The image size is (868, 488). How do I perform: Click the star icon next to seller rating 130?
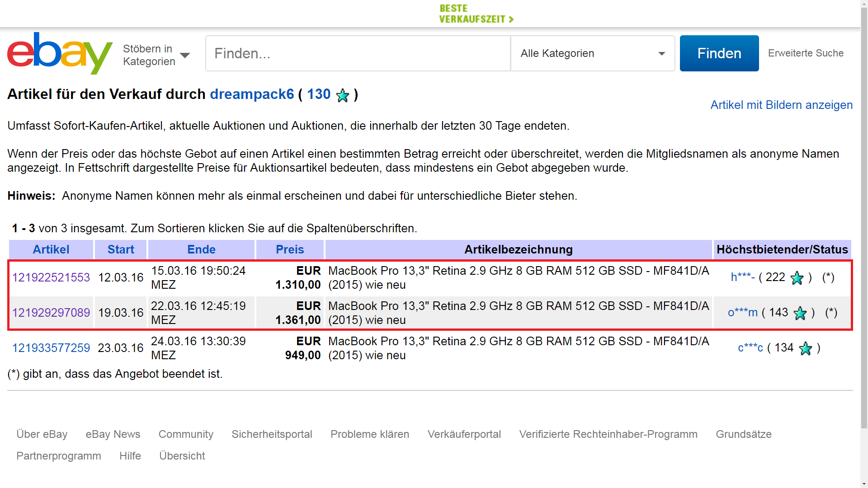click(x=343, y=95)
